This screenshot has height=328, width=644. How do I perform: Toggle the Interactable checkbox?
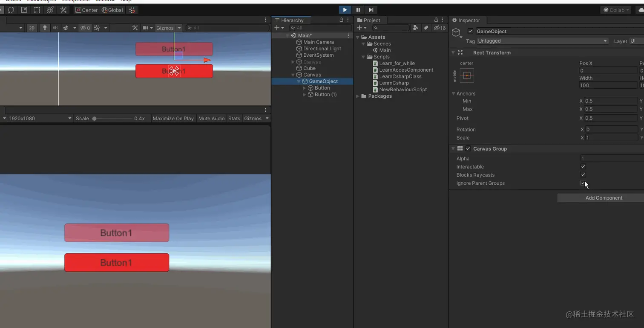coord(583,166)
